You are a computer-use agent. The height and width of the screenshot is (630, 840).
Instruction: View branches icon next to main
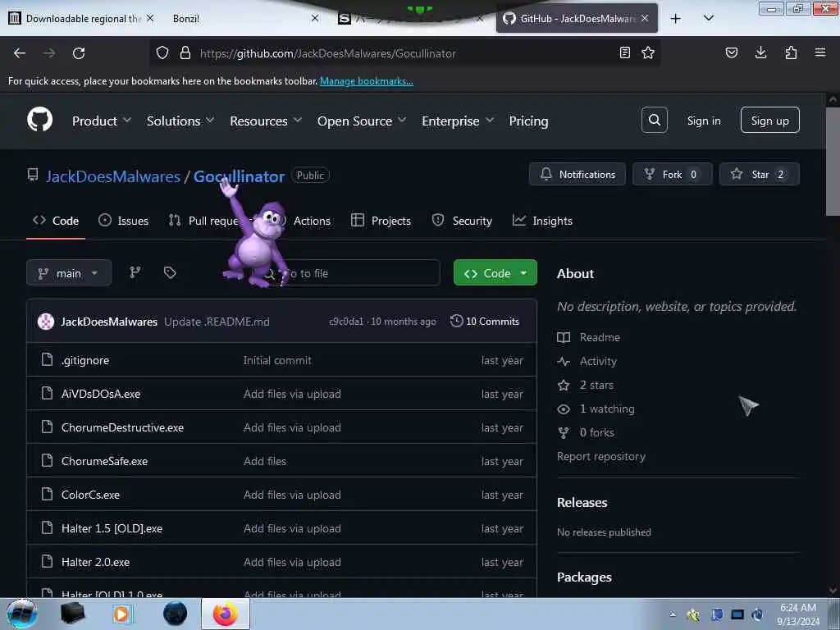[x=135, y=272]
